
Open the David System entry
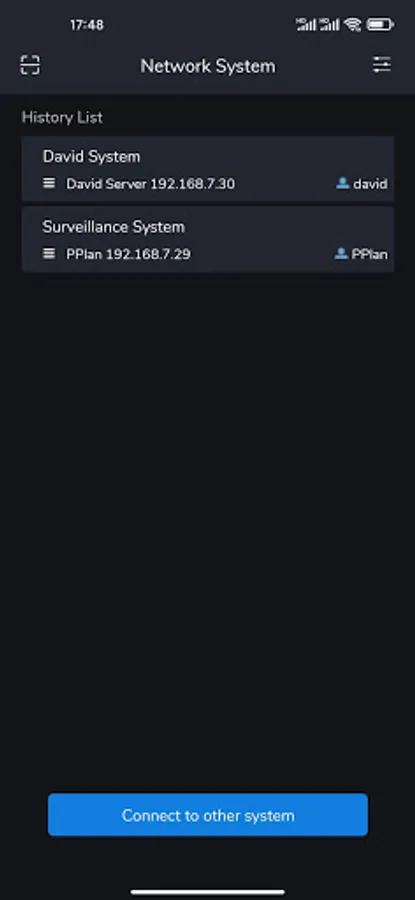pos(208,169)
